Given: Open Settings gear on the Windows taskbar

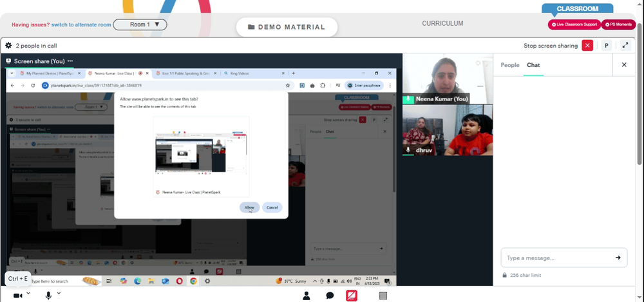Looking at the screenshot, I should (x=207, y=281).
